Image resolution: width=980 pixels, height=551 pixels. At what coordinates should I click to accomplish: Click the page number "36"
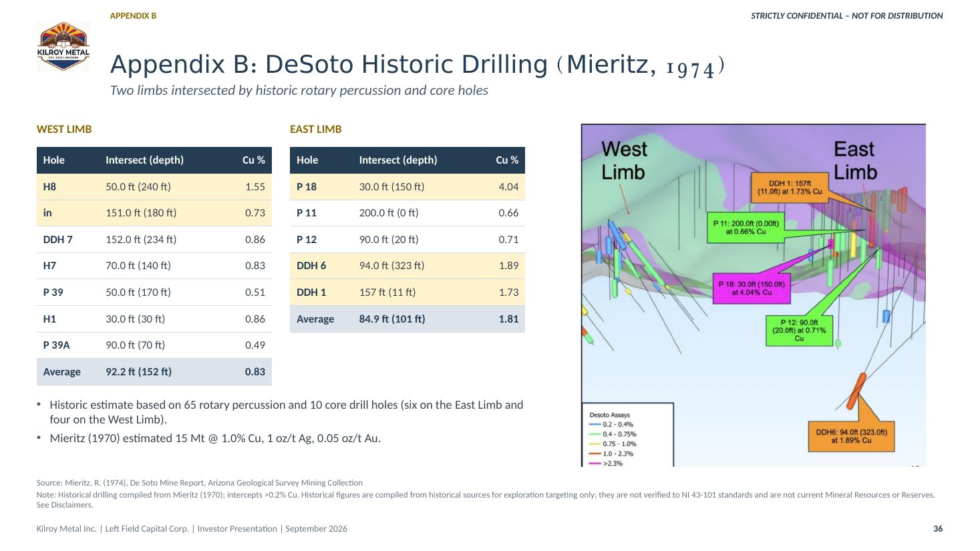click(938, 529)
